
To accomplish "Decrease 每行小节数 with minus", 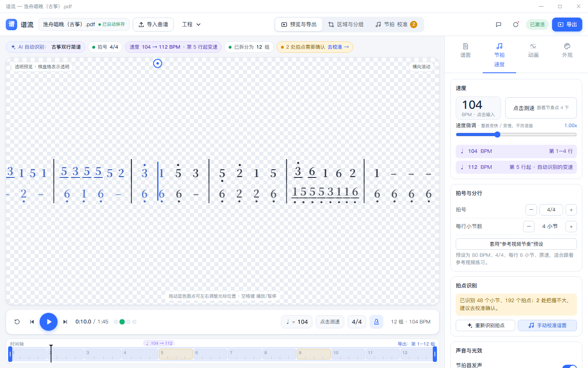I will [529, 227].
